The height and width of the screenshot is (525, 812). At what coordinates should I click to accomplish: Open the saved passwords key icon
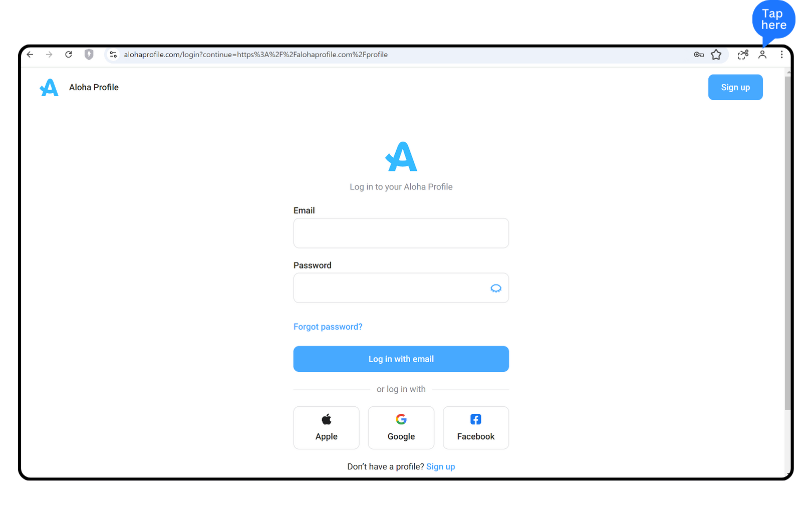point(699,55)
